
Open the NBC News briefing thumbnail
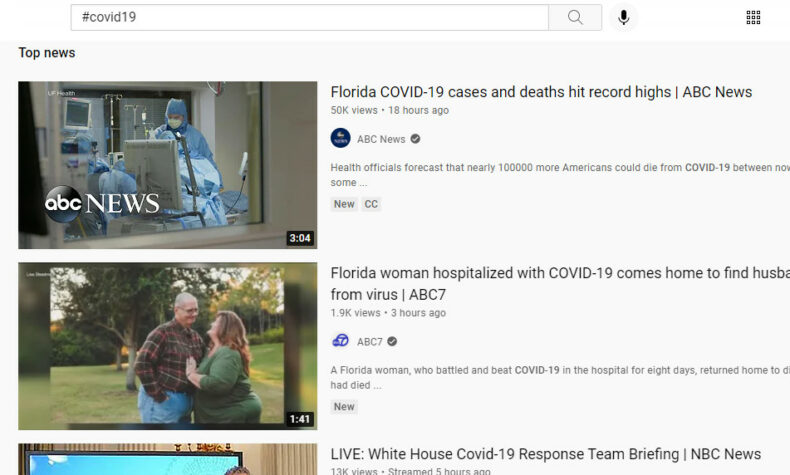point(168,459)
